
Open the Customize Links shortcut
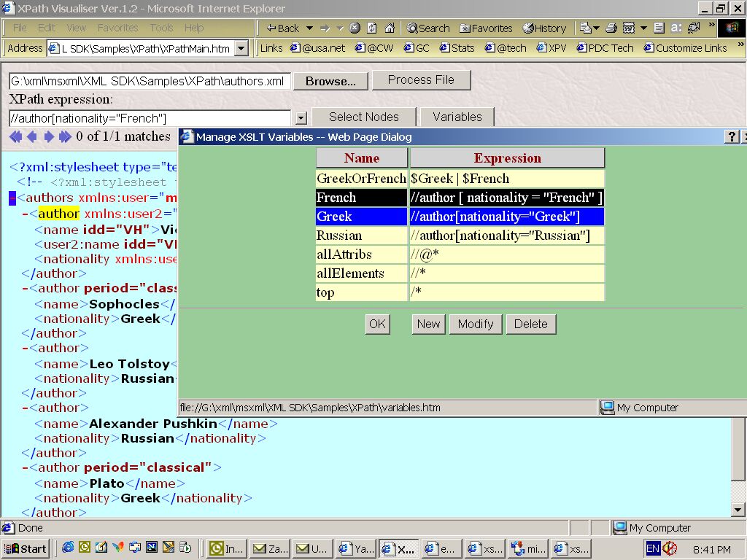685,48
